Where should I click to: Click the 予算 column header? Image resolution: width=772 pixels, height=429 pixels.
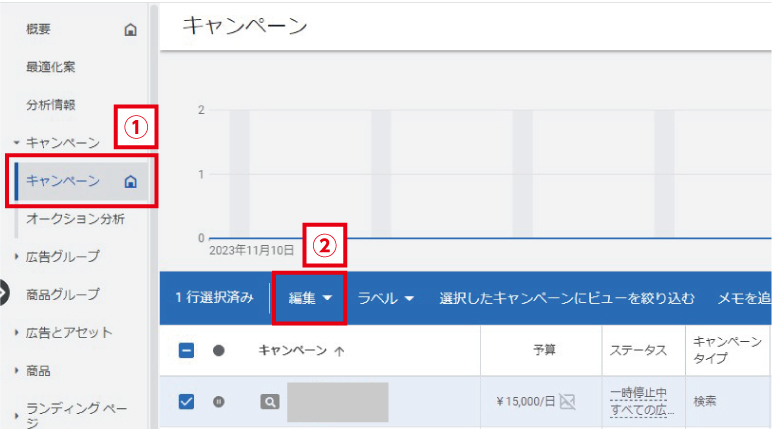(544, 350)
